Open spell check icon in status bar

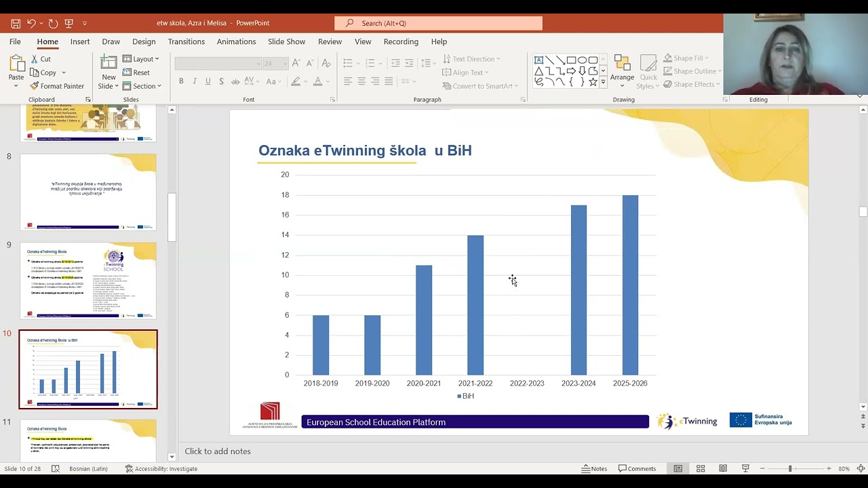point(56,468)
